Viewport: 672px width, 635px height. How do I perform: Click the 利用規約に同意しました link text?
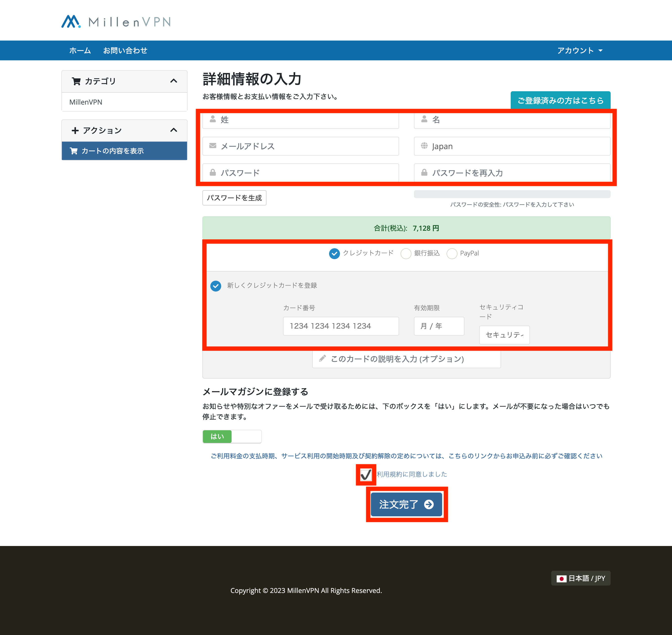pyautogui.click(x=412, y=474)
